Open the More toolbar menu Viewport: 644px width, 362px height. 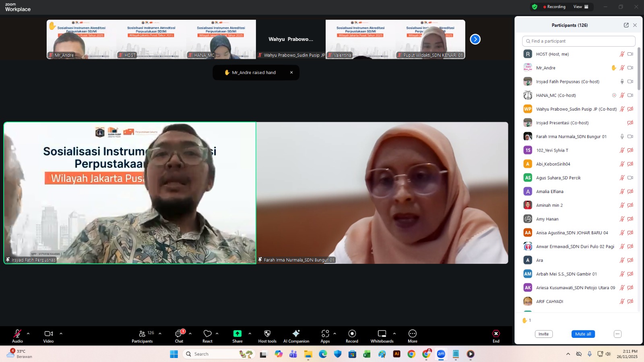click(413, 334)
